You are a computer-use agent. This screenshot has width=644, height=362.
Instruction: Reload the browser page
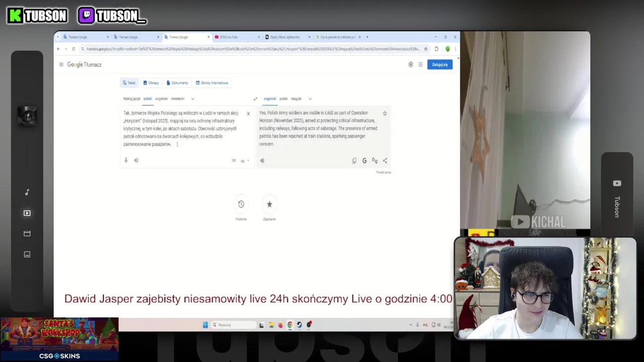[x=73, y=49]
